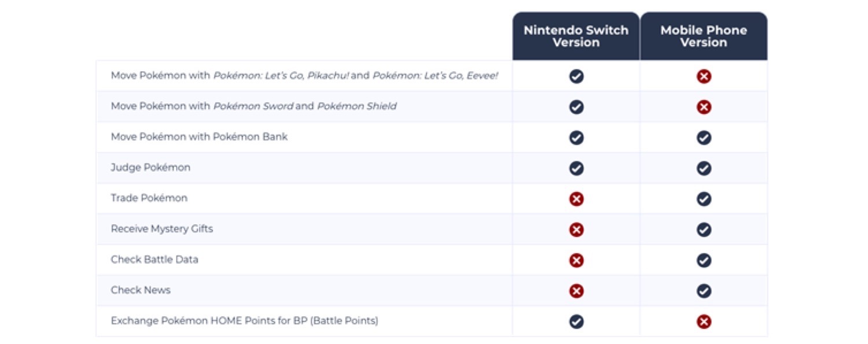
Task: Click Switch red X for Mystery Gifts row
Action: pos(576,230)
